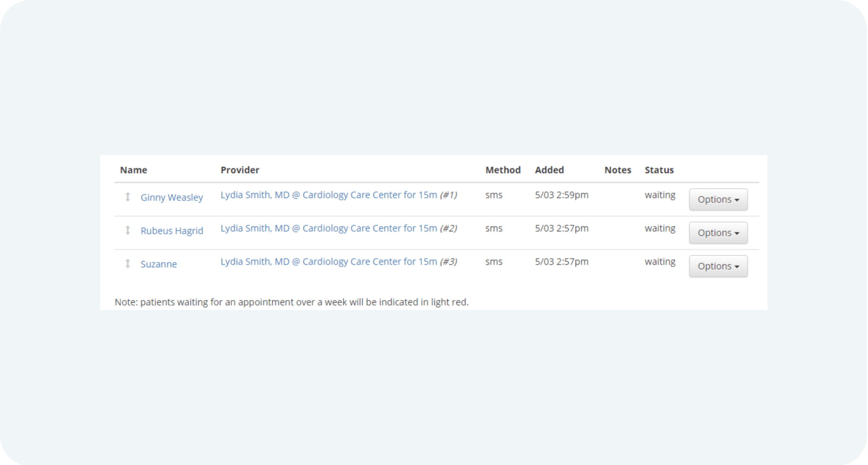Click the reorder handle beside Ginny Weasley
This screenshot has width=868, height=465.
128,197
